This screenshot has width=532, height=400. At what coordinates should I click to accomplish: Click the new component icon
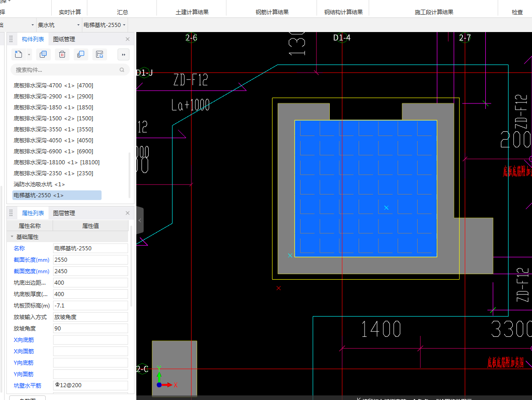coord(18,54)
